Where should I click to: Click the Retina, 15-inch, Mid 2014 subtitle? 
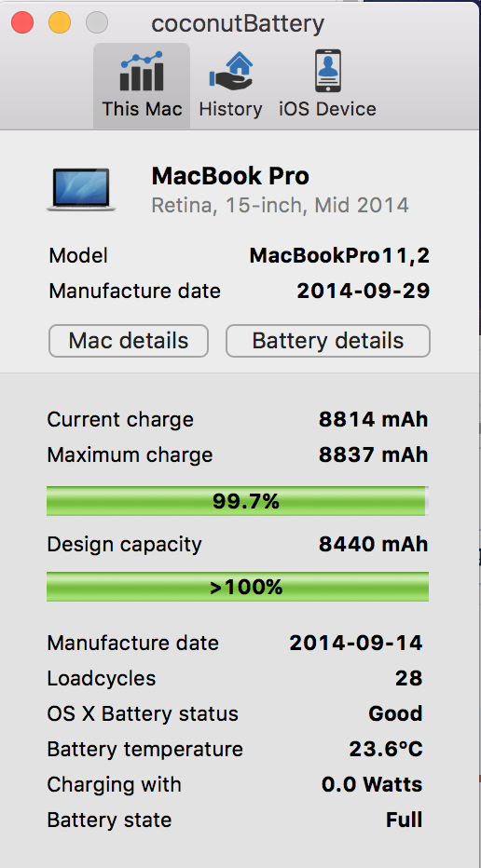pos(281,206)
